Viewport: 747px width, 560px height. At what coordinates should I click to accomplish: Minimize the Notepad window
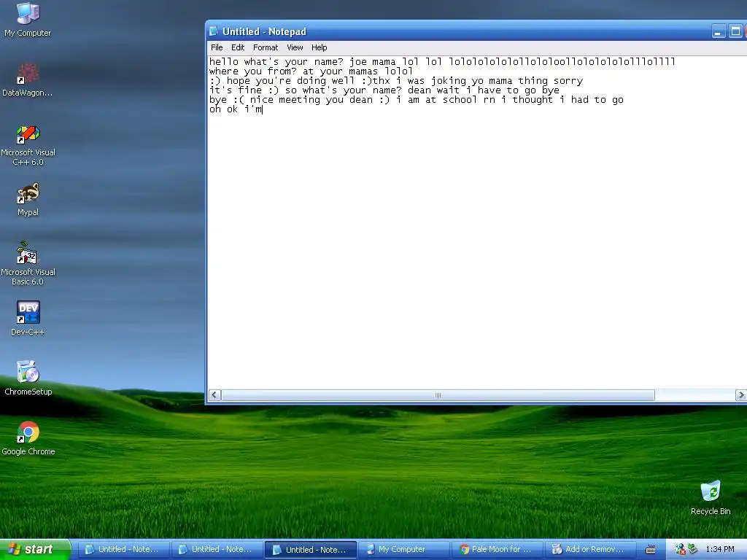(x=719, y=31)
